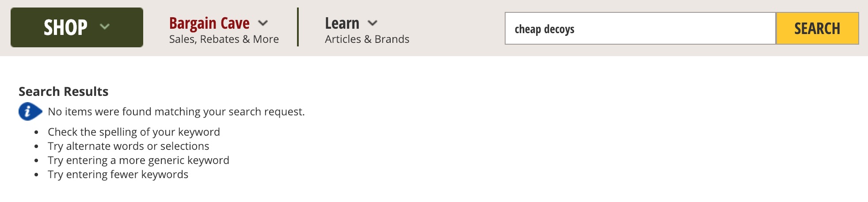Click the 'No items were found' message
The image size is (868, 202).
(176, 111)
